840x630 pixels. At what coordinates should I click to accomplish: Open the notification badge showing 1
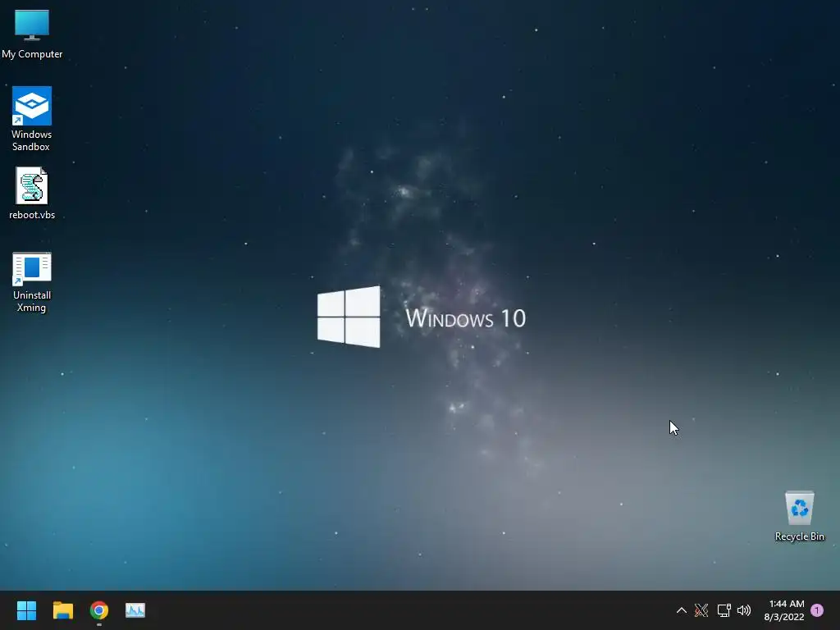coord(817,610)
